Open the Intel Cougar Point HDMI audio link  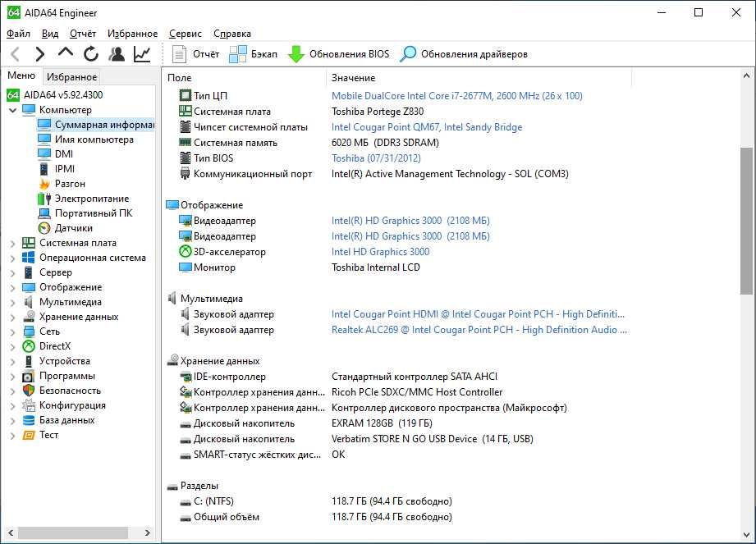pyautogui.click(x=478, y=314)
